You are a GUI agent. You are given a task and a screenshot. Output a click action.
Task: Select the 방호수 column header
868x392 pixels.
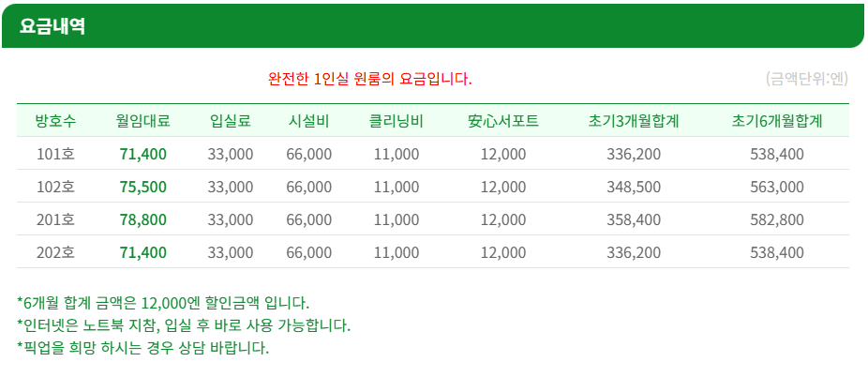coord(55,121)
